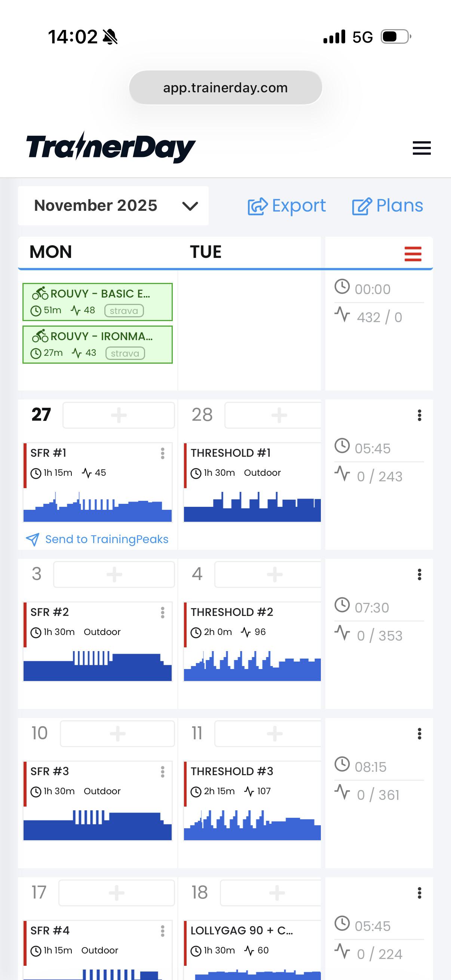Open the week options for the 07:30 week

419,574
